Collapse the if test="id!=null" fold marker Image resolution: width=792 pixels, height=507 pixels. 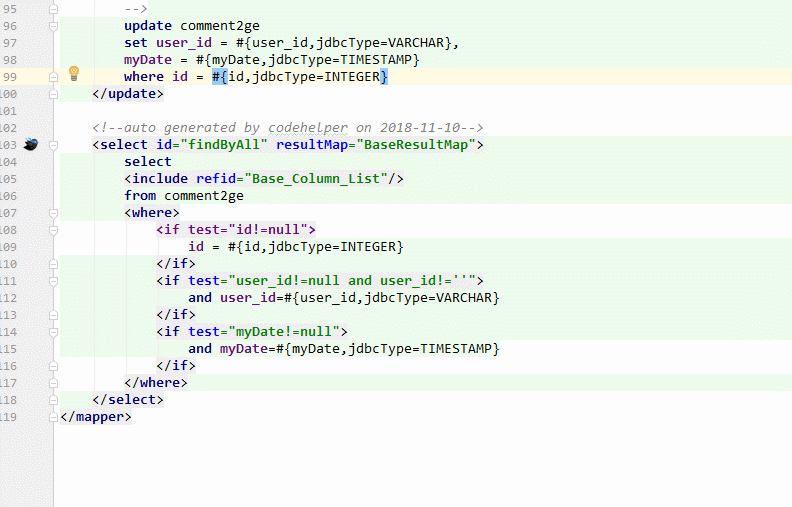pyautogui.click(x=53, y=230)
